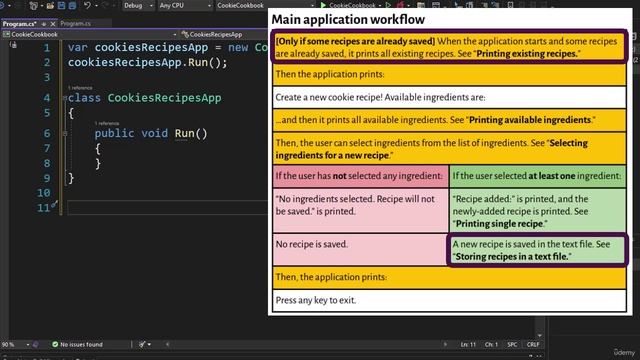Click the vertical scrollbar down arrow
The width and height of the screenshot is (640, 360).
[x=540, y=336]
